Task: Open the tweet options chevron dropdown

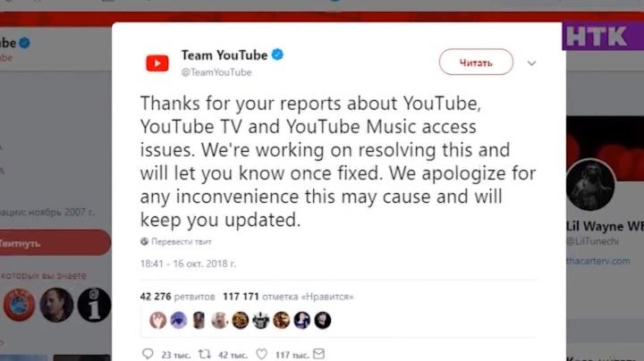Action: pos(531,63)
